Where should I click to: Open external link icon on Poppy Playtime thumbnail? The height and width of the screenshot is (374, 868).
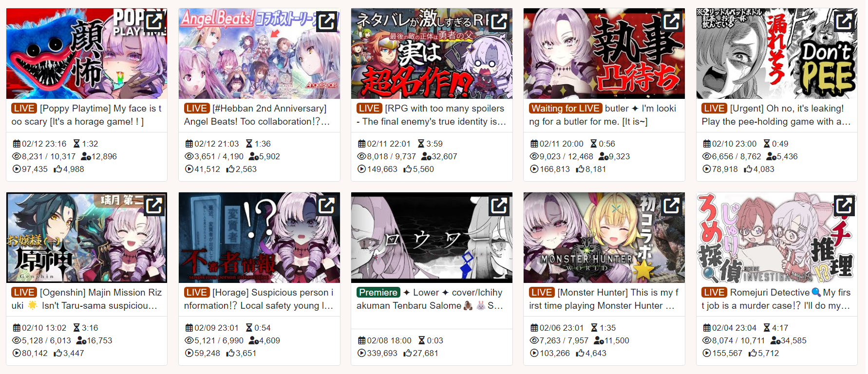pos(154,21)
